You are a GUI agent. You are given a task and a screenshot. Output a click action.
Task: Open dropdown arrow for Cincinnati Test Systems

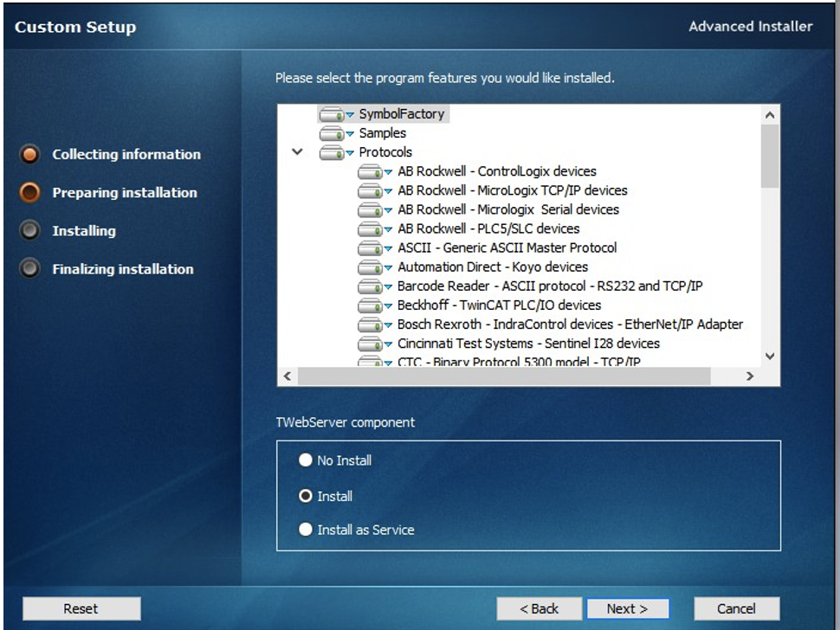pyautogui.click(x=389, y=344)
